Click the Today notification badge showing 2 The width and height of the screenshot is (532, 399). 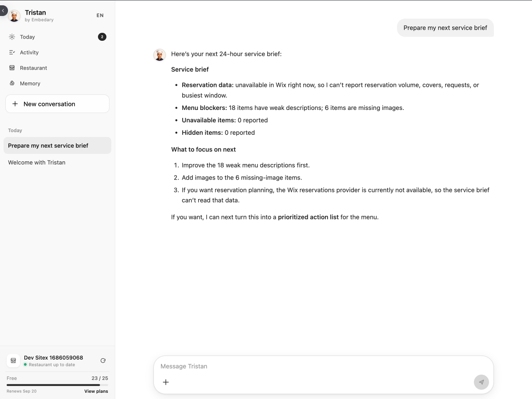coord(102,37)
